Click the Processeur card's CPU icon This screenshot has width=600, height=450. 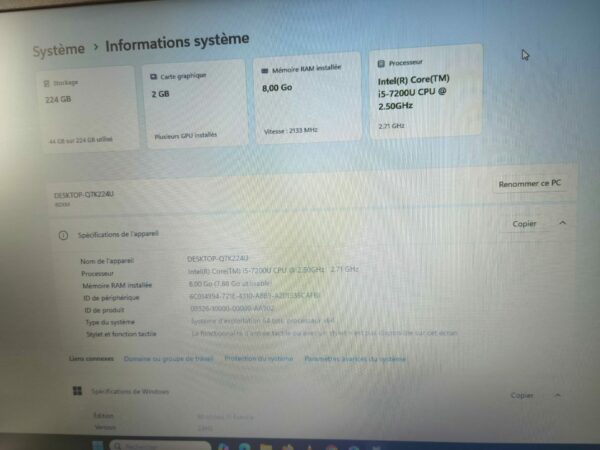pyautogui.click(x=381, y=64)
